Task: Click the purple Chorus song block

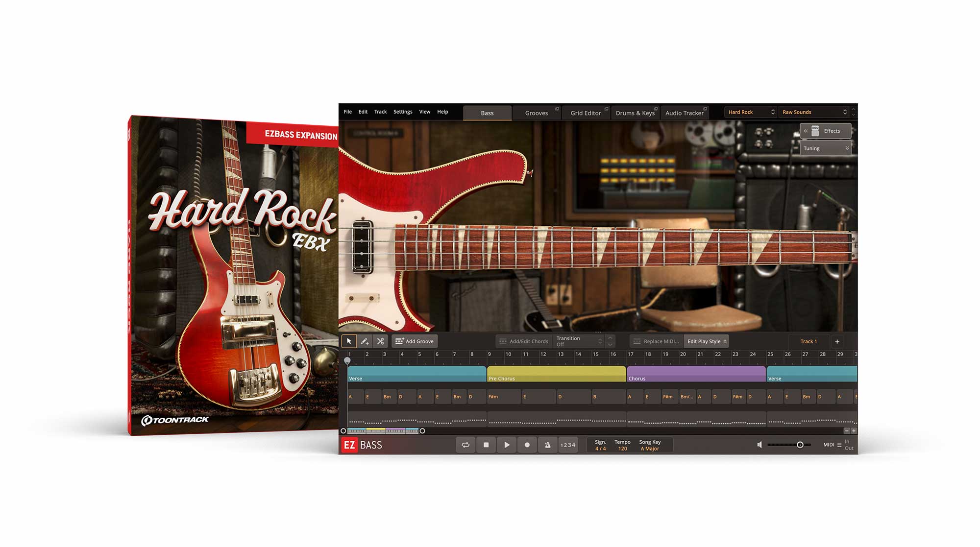Action: click(696, 374)
